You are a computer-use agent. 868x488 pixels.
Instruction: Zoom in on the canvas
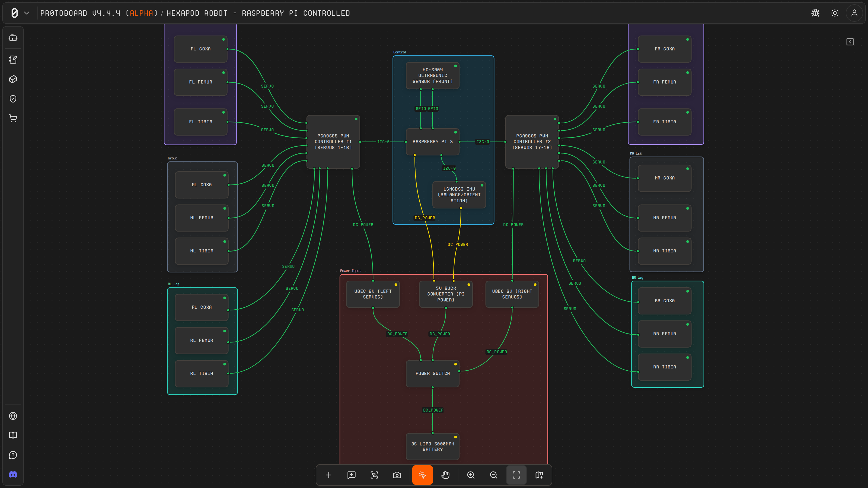471,475
